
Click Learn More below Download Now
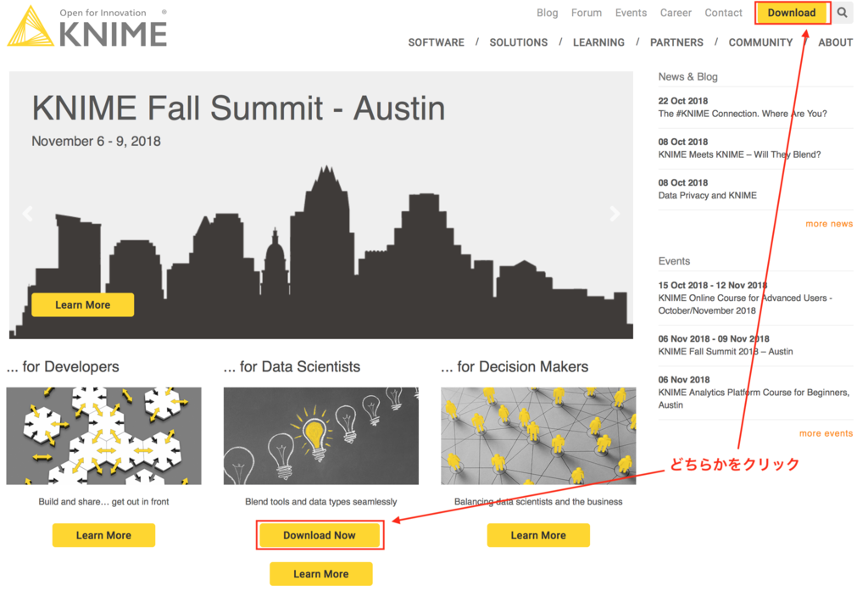(321, 574)
